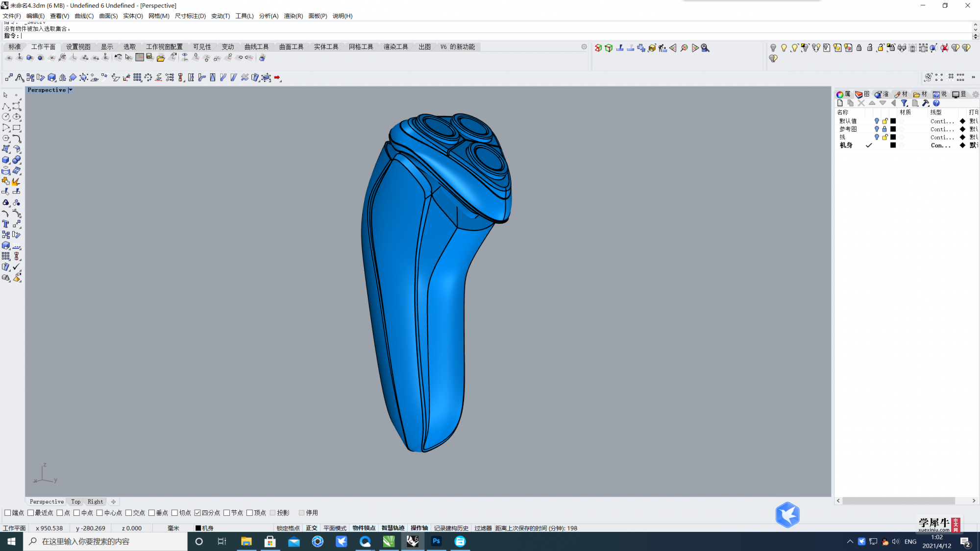The image size is (980, 551).
Task: Open the side panel options gear
Action: (x=975, y=95)
